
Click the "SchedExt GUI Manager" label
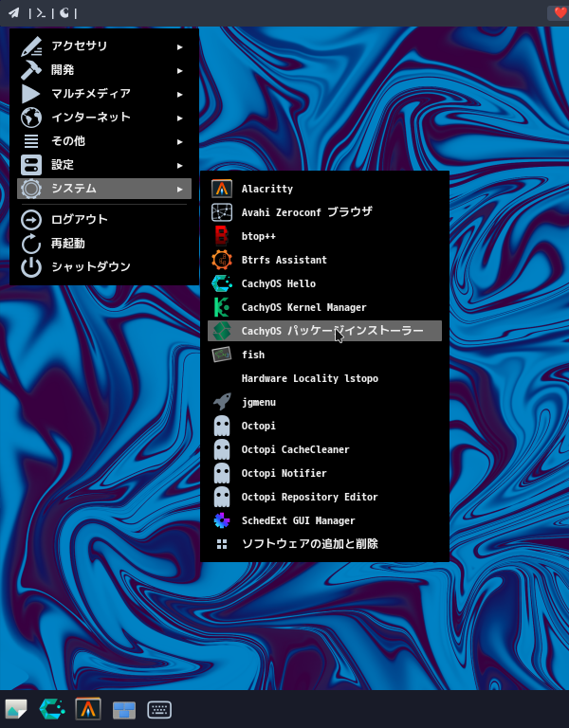[x=298, y=521]
